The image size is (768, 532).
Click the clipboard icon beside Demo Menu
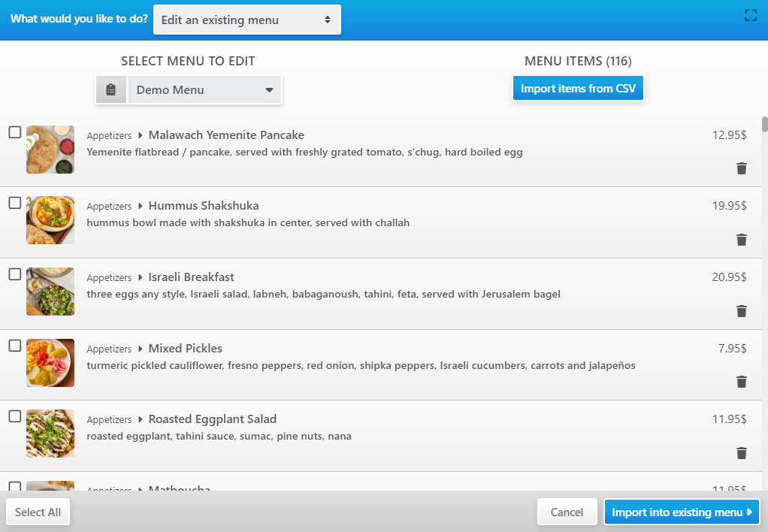point(111,90)
